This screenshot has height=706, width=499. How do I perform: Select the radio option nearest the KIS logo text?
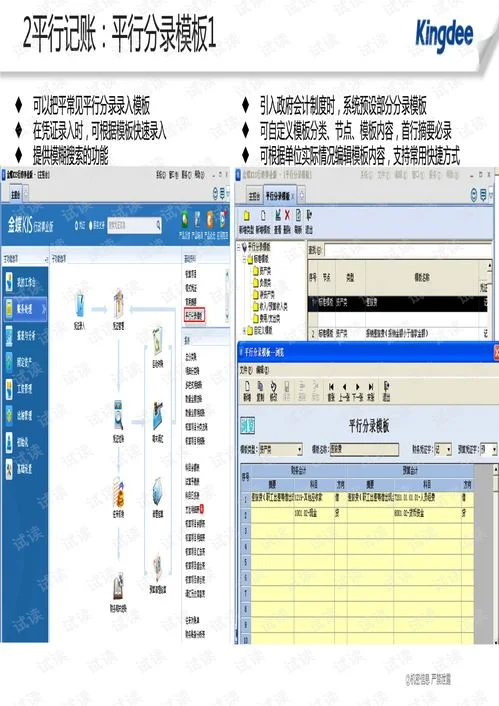coord(77,225)
